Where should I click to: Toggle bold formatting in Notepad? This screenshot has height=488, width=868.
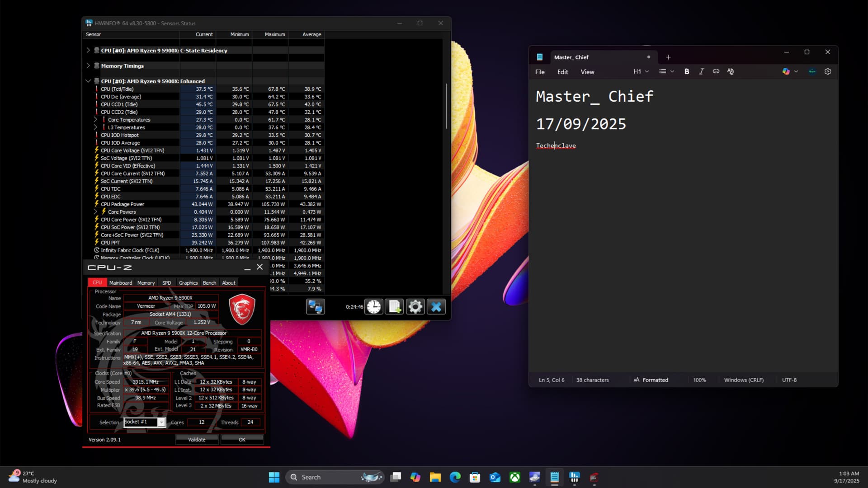pyautogui.click(x=687, y=71)
